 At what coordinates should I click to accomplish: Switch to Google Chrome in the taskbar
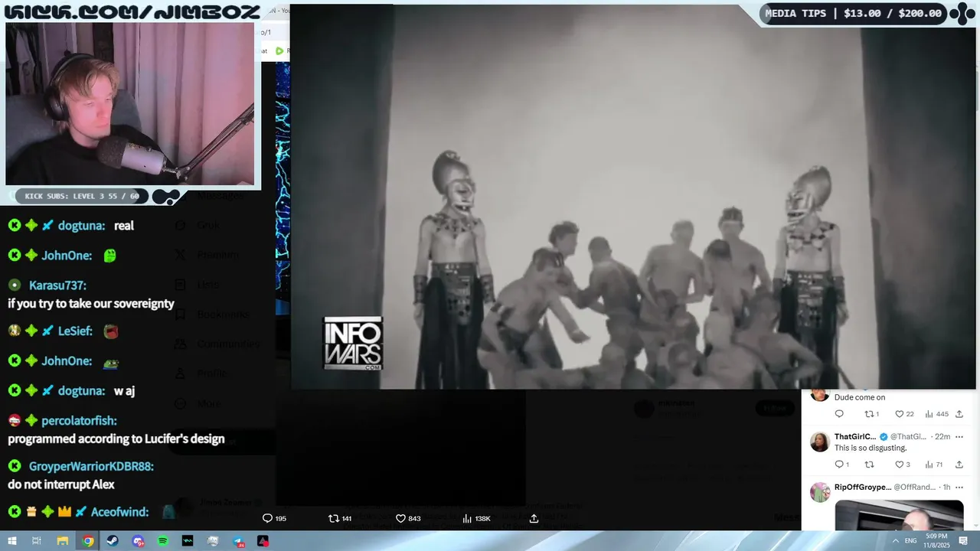tap(88, 541)
